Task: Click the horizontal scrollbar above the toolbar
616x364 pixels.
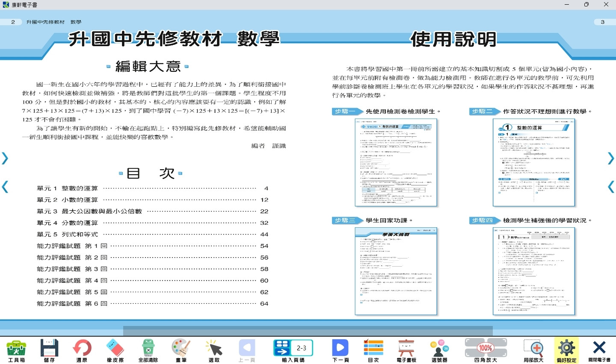Action: pos(308,331)
